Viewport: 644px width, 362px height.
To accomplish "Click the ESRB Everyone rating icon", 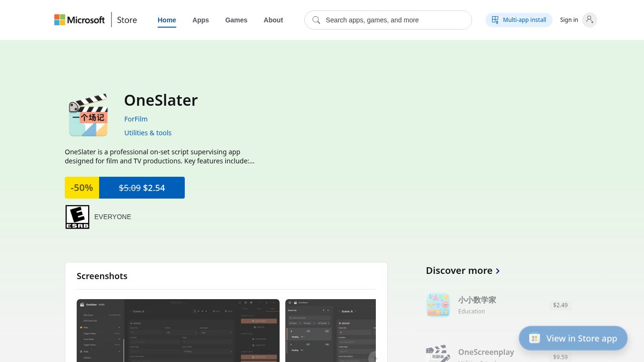I will (x=77, y=217).
